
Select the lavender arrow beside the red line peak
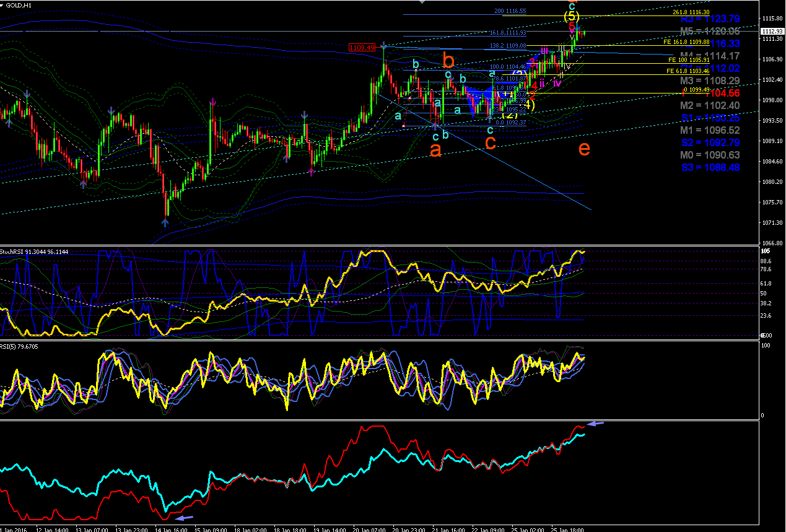tap(595, 424)
